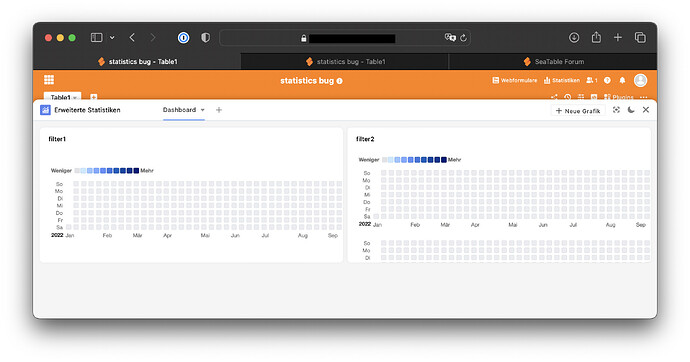Show the Safari tab overview icon

640,38
